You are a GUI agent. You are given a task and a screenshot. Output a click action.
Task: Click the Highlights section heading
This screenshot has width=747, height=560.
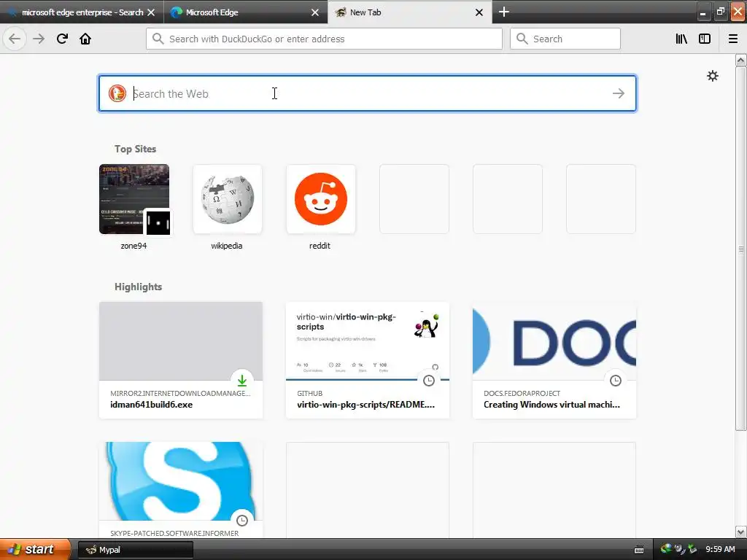[138, 287]
